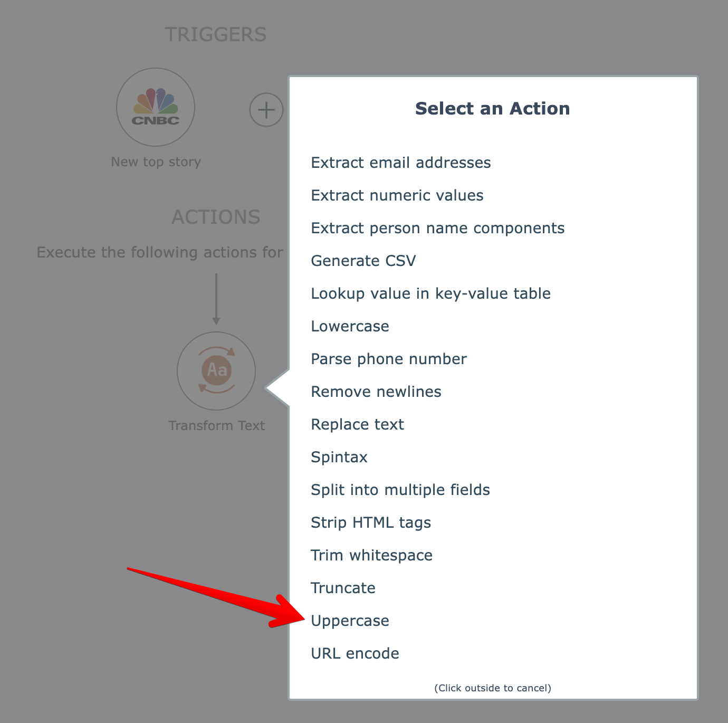Choose Extract numeric values
The width and height of the screenshot is (728, 723).
[397, 195]
